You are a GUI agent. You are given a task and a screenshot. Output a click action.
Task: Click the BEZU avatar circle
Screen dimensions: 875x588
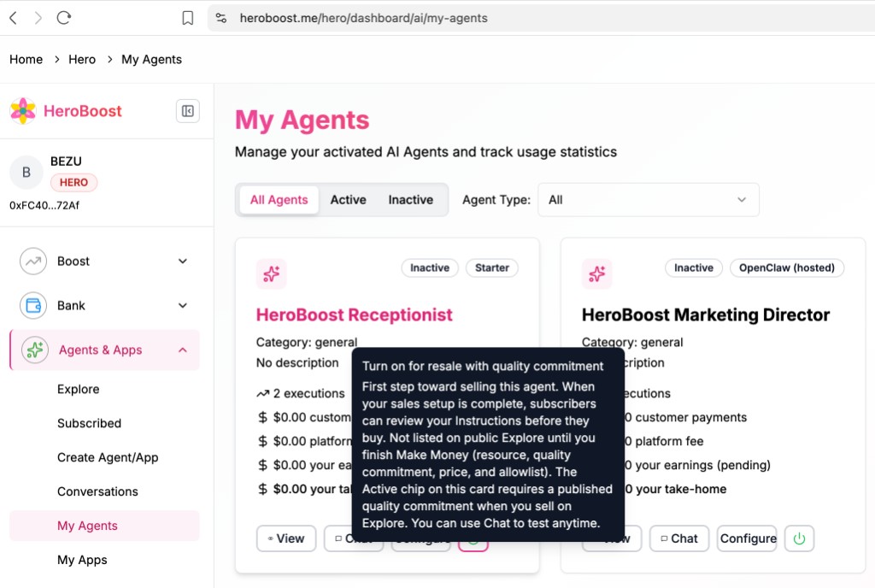tap(26, 173)
